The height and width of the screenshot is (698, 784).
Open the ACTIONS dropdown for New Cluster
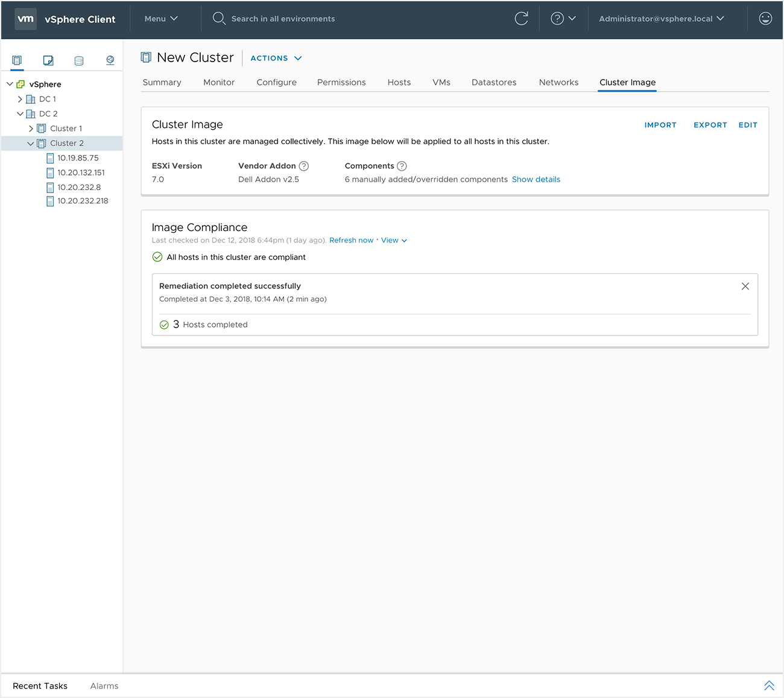tap(276, 58)
